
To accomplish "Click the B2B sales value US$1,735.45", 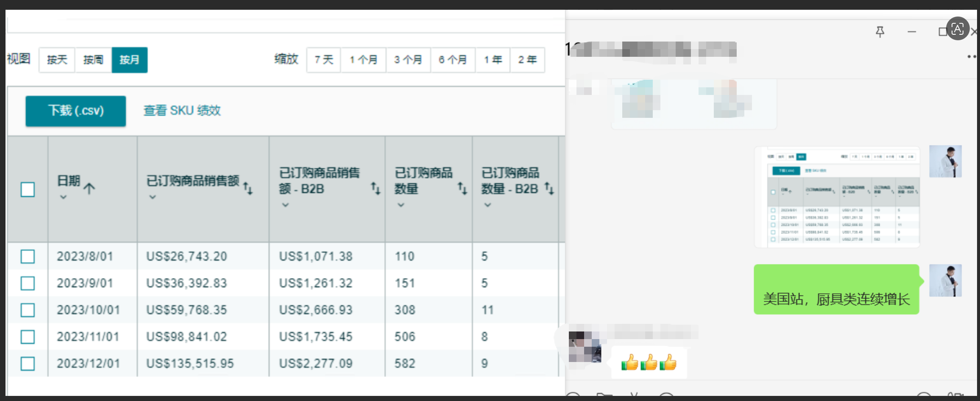I will (316, 337).
